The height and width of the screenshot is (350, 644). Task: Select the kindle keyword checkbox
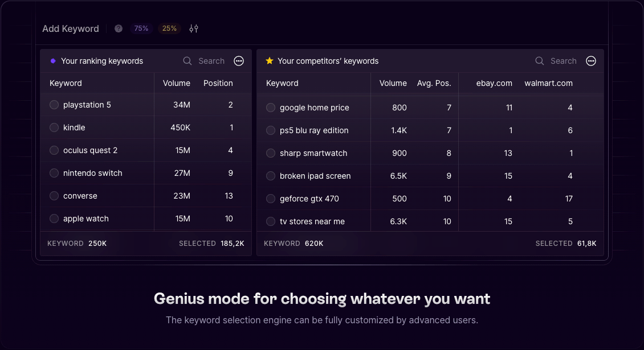[x=54, y=127]
